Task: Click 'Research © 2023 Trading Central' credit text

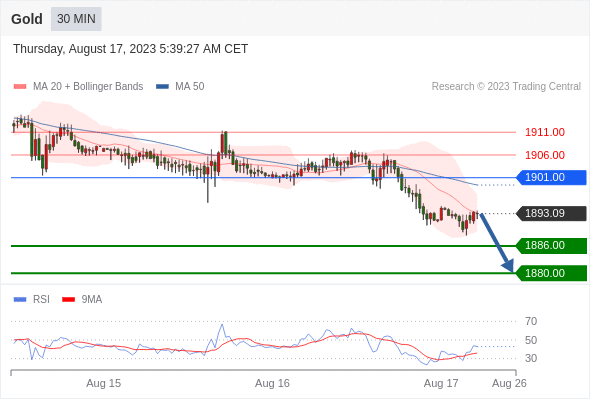Action: click(506, 87)
